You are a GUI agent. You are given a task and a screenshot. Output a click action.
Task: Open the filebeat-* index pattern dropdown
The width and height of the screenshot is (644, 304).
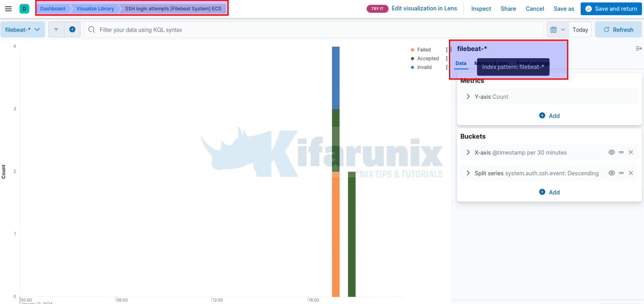point(22,30)
